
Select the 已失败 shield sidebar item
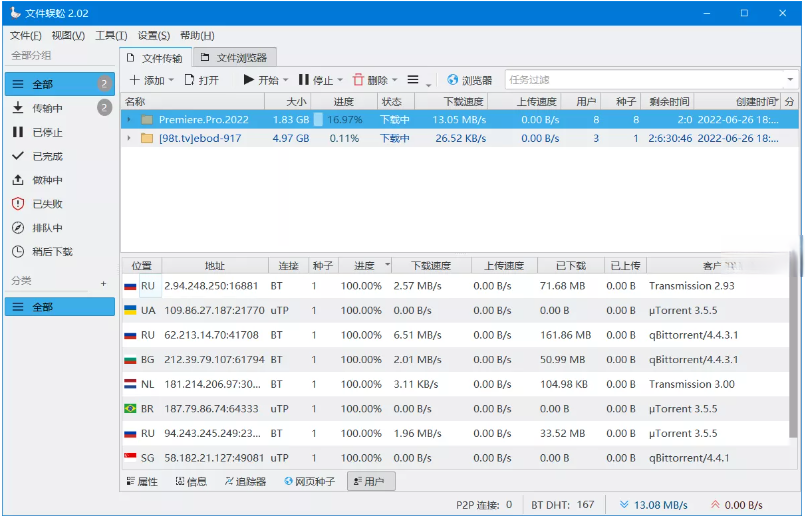pos(60,204)
